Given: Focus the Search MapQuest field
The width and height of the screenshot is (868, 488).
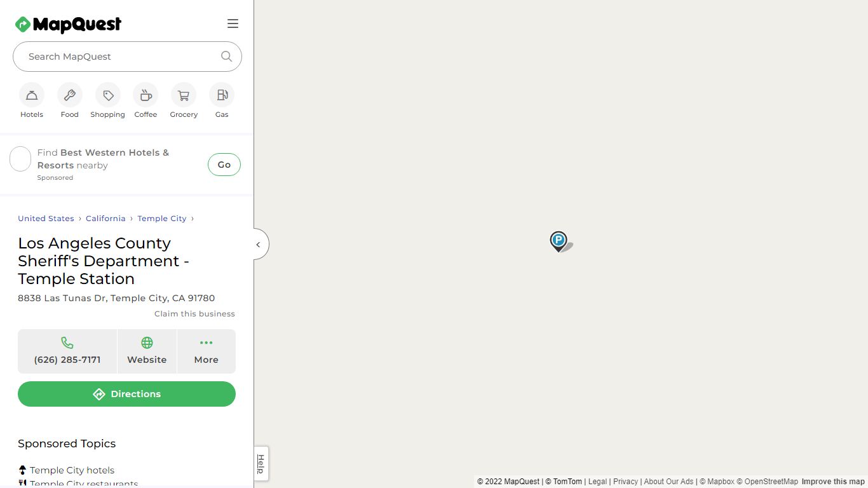Looking at the screenshot, I should 127,57.
